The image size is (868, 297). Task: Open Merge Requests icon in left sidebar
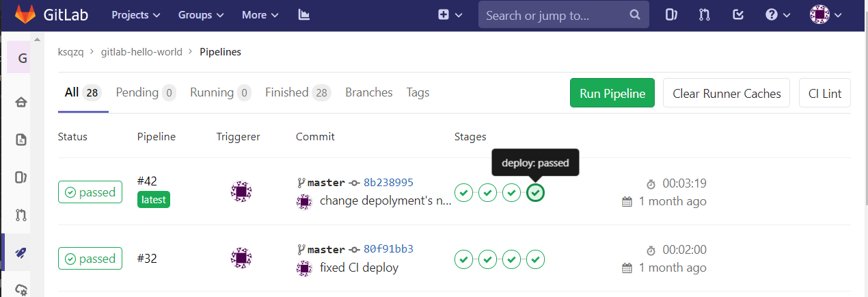pyautogui.click(x=21, y=216)
